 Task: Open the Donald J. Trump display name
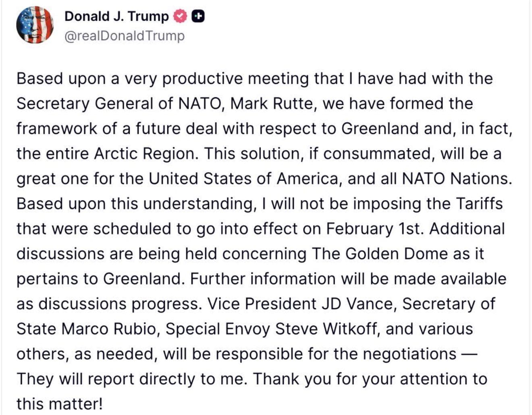pyautogui.click(x=116, y=16)
